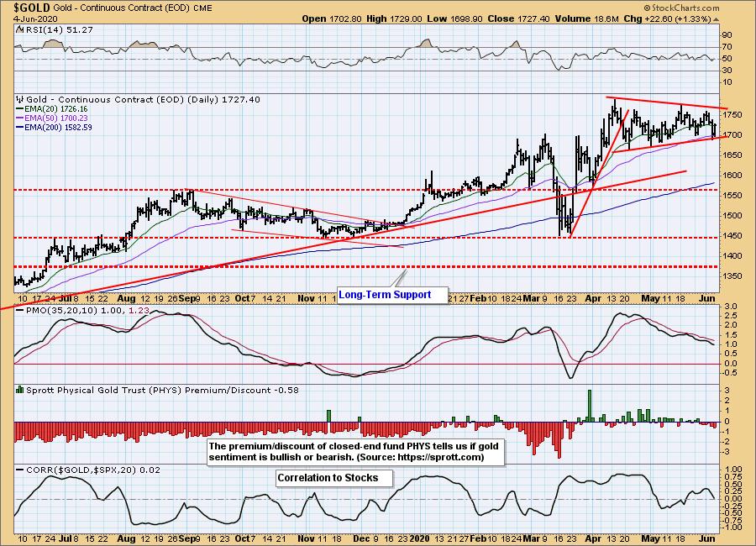Click the 2.5 PMO axis label

tap(731, 316)
